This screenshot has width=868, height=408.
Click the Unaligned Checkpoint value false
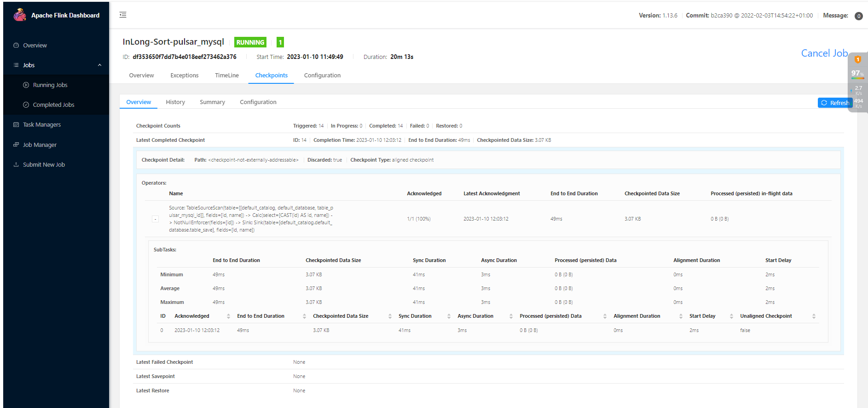click(x=745, y=330)
